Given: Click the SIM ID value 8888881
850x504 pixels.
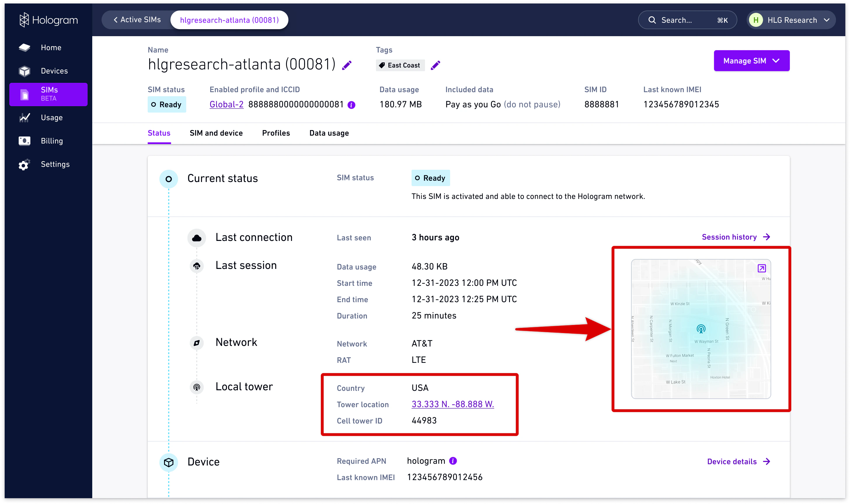Looking at the screenshot, I should click(602, 105).
